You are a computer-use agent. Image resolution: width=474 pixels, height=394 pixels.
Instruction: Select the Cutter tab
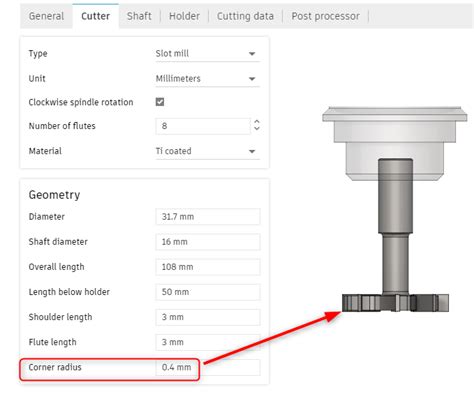95,16
